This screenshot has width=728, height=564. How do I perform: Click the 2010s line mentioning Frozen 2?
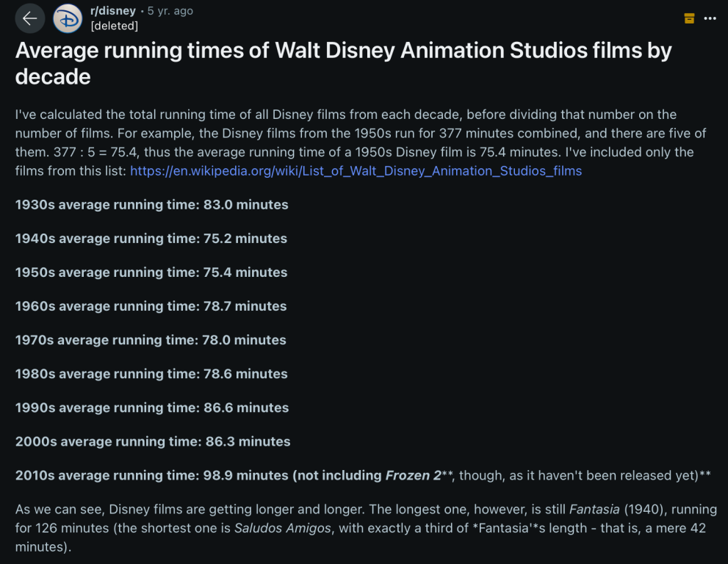(x=363, y=475)
